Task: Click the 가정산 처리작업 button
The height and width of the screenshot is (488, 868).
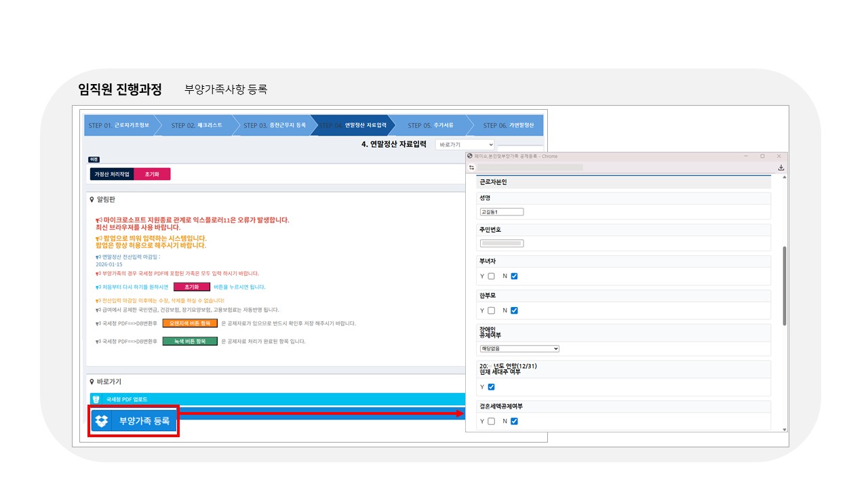Action: pos(112,174)
